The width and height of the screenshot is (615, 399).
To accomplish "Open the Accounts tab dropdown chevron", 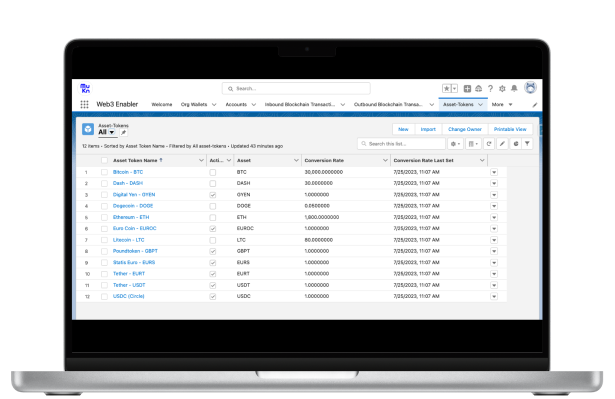I will tap(254, 105).
